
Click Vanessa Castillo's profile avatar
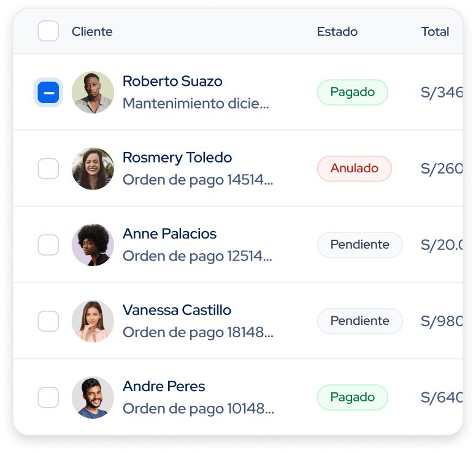[93, 321]
